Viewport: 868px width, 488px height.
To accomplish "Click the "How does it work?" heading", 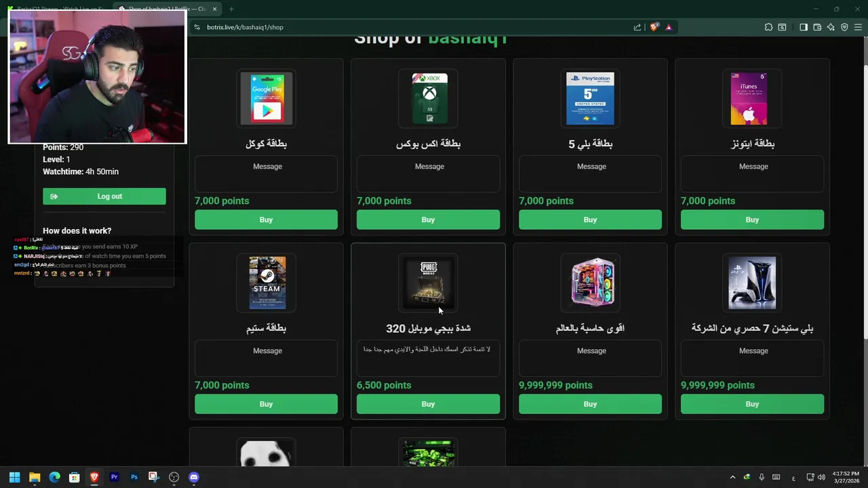I will [x=77, y=230].
